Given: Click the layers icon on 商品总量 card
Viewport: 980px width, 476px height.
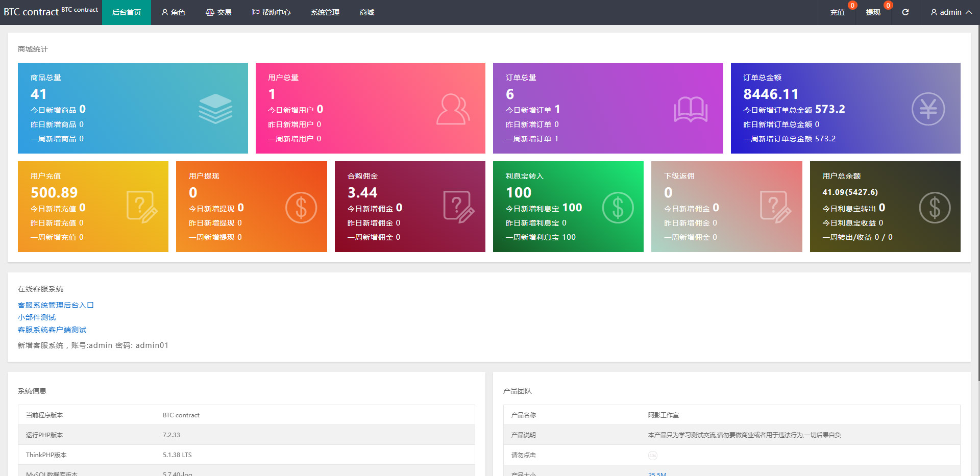Looking at the screenshot, I should [215, 109].
